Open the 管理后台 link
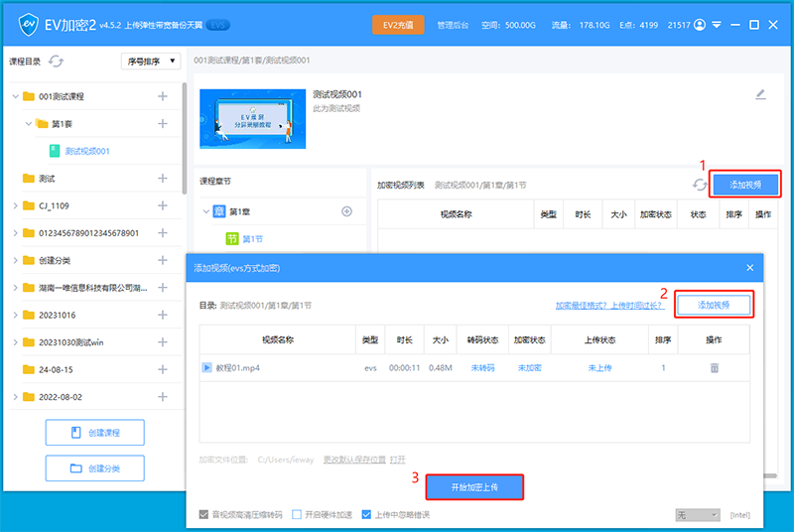The width and height of the screenshot is (794, 532). pos(453,25)
